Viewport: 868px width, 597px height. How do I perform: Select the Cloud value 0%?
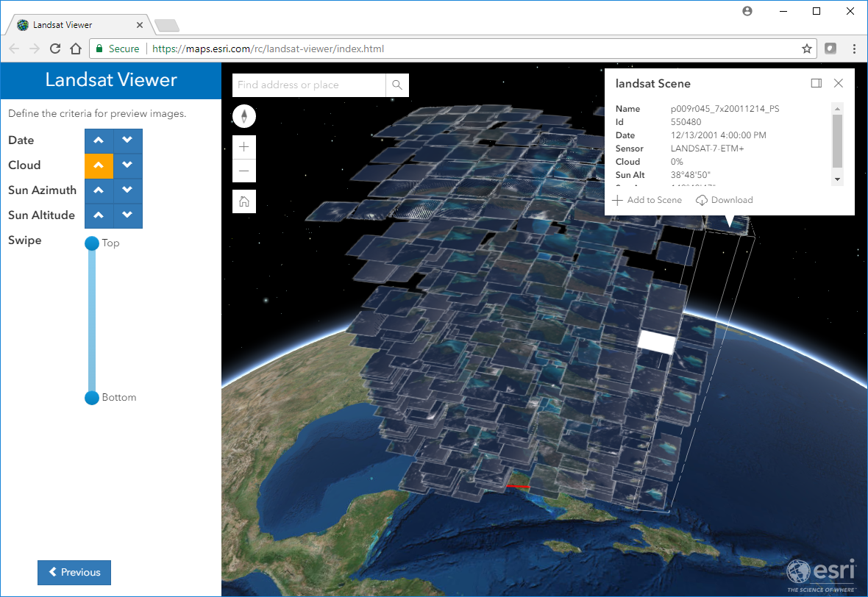[677, 162]
